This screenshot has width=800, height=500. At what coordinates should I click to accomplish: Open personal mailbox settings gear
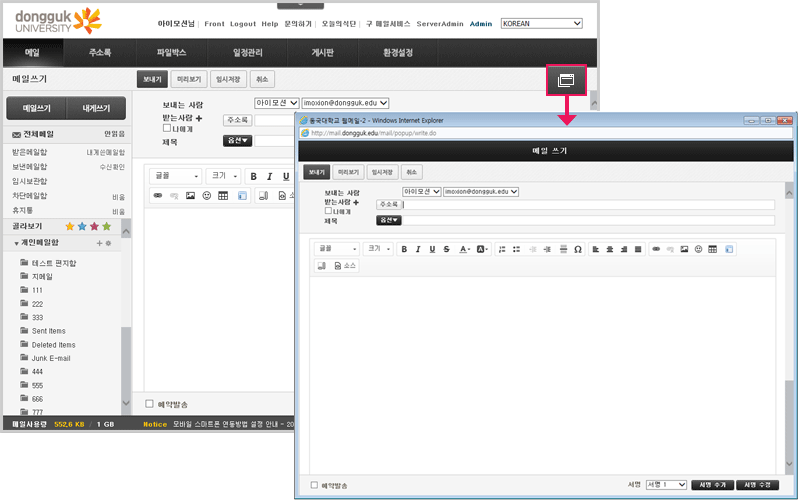(108, 243)
